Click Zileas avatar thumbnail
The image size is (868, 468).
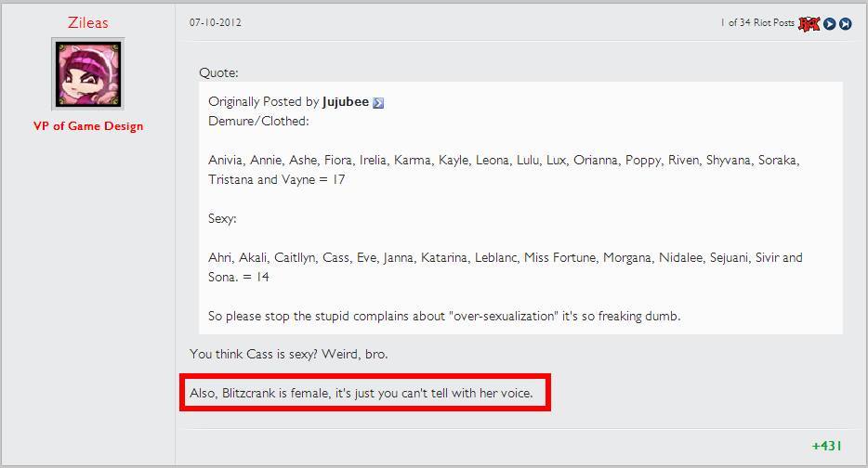pyautogui.click(x=88, y=74)
